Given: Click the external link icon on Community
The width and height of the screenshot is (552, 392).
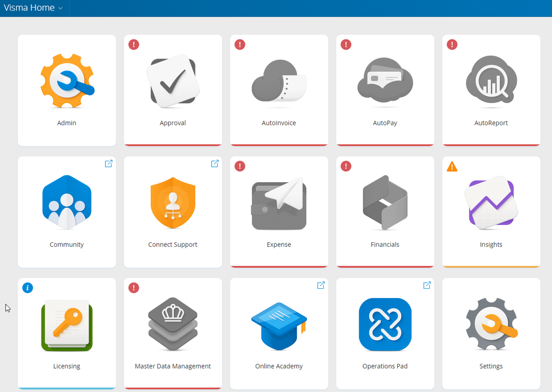Looking at the screenshot, I should pyautogui.click(x=109, y=163).
